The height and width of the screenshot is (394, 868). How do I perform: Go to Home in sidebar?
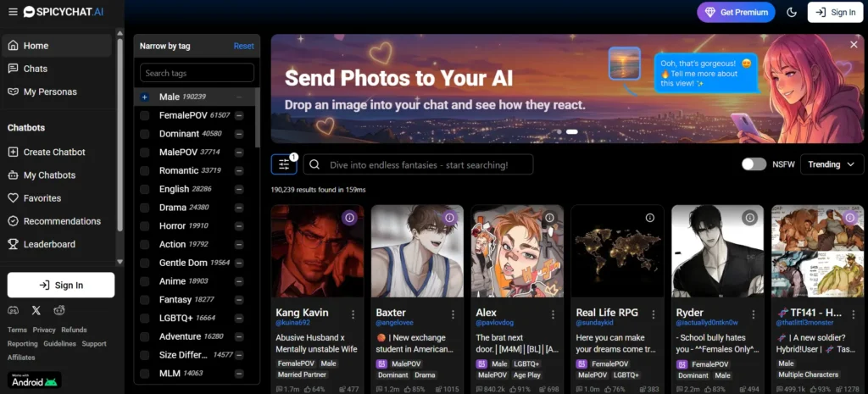click(57, 46)
